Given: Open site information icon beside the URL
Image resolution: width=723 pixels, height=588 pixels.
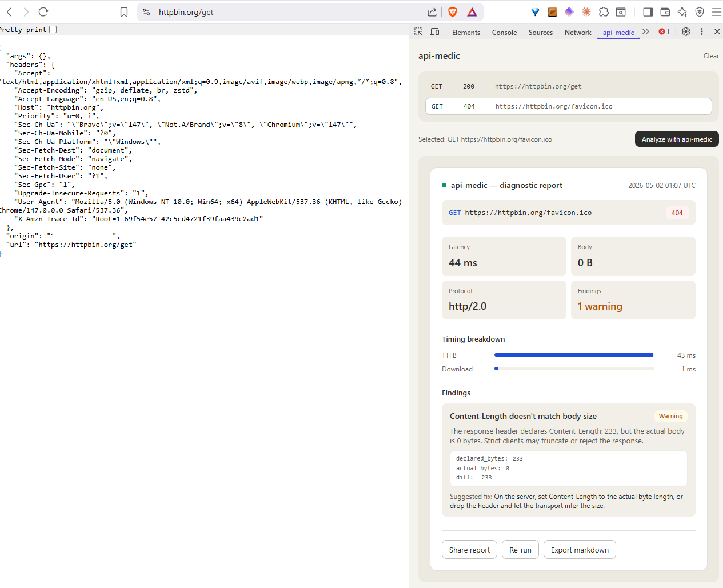Looking at the screenshot, I should click(x=146, y=12).
